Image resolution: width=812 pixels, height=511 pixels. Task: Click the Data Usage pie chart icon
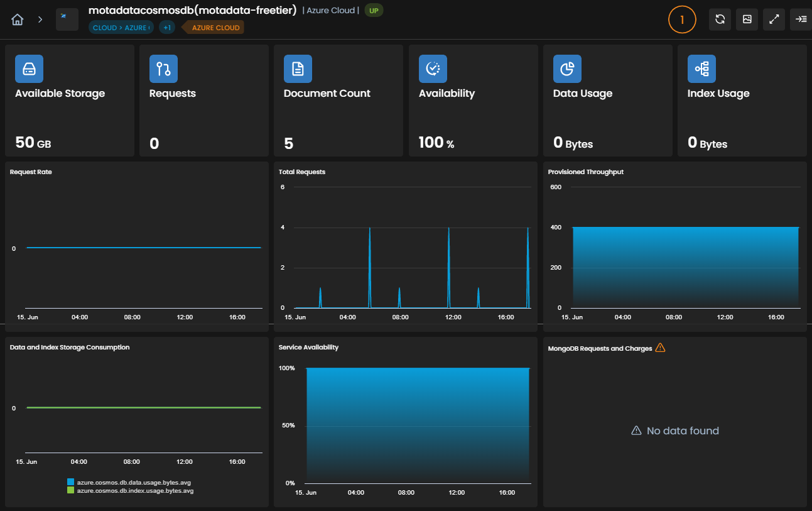[567, 69]
